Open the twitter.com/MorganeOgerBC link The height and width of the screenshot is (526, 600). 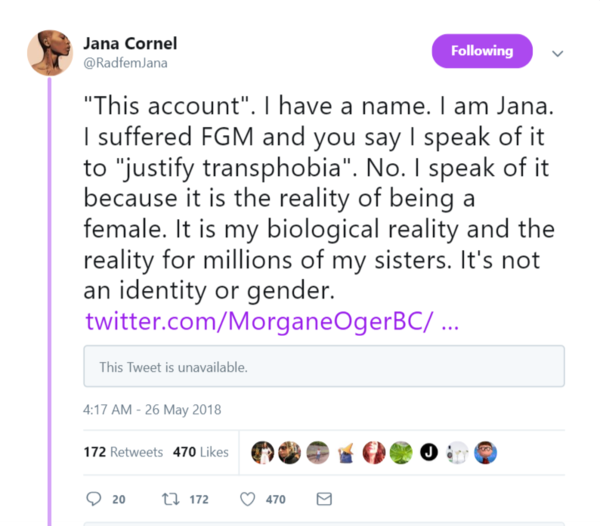(x=271, y=322)
